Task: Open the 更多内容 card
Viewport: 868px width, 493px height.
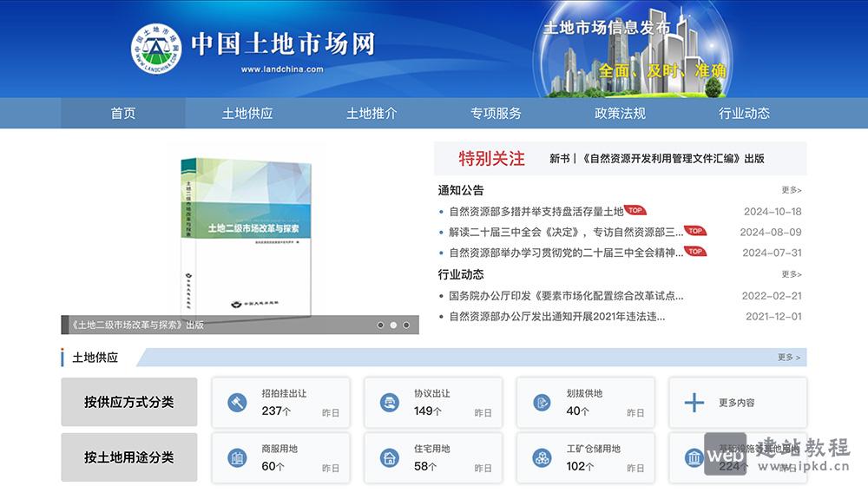Action: 738,402
